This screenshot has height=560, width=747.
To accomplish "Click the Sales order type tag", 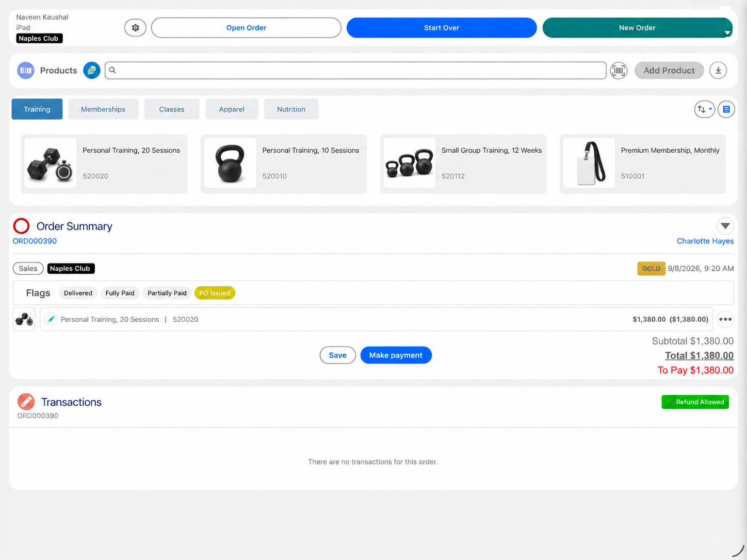I will 28,269.
